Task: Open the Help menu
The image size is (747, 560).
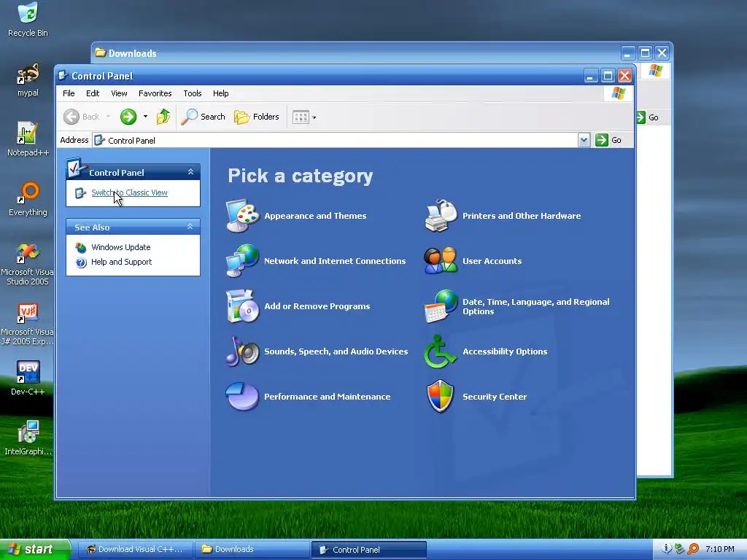Action: tap(220, 93)
